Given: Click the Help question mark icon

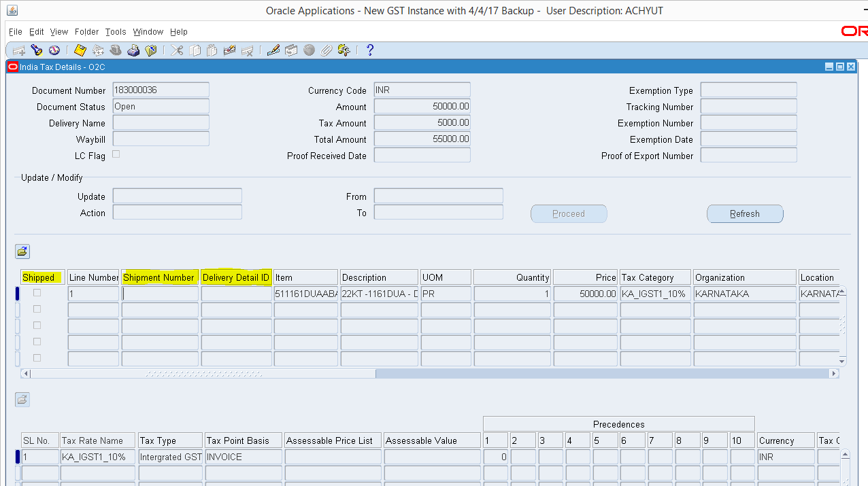Looking at the screenshot, I should click(369, 50).
